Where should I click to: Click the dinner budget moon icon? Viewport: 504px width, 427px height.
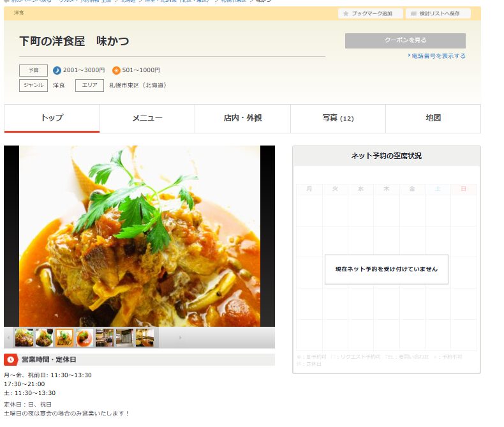(x=57, y=70)
